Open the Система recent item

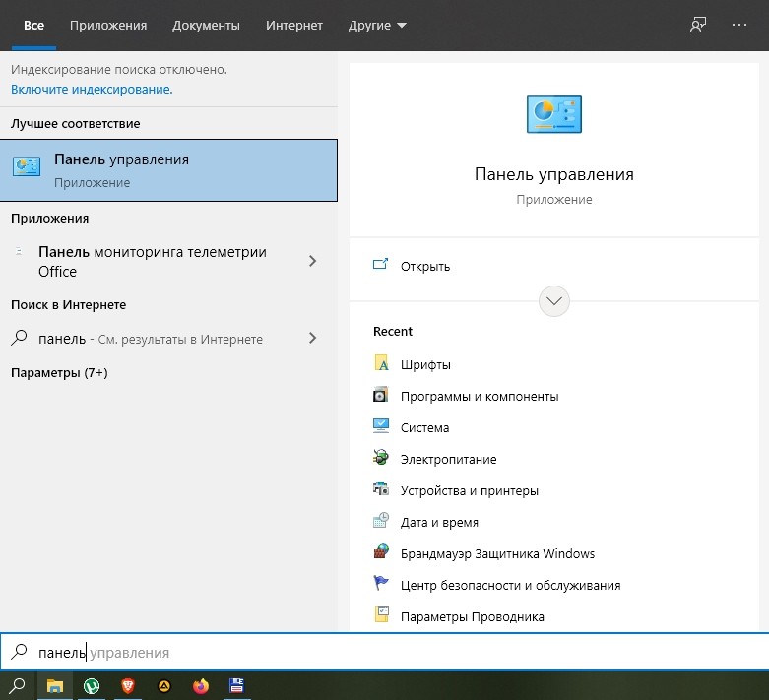[x=424, y=427]
